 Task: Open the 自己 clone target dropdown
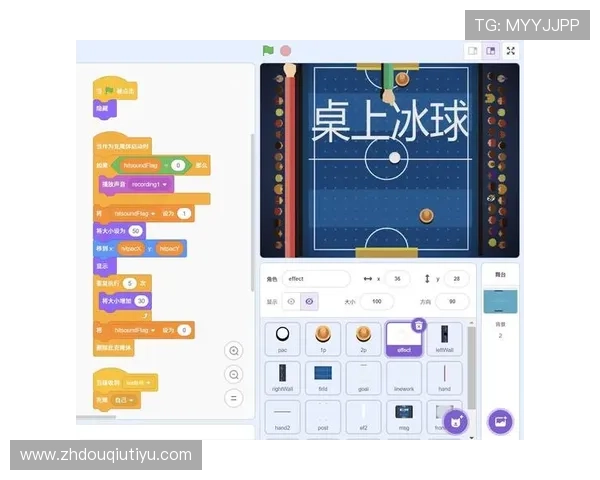coord(124,400)
